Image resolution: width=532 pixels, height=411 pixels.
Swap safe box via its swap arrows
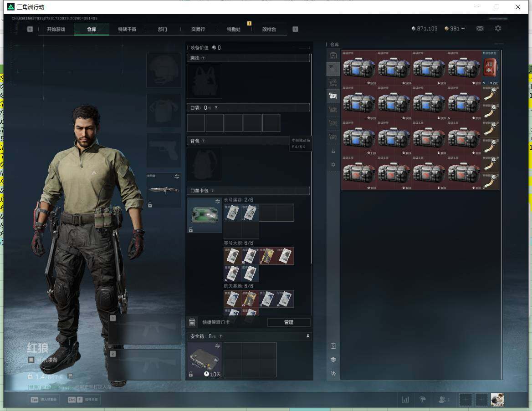(217, 346)
